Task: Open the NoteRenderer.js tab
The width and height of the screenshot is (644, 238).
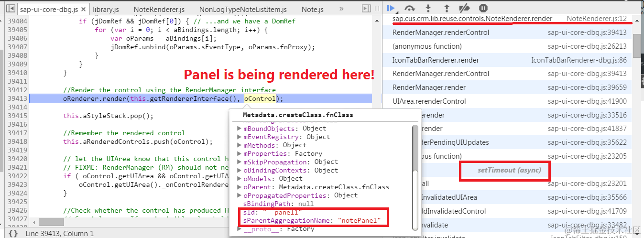Action: pyautogui.click(x=159, y=10)
